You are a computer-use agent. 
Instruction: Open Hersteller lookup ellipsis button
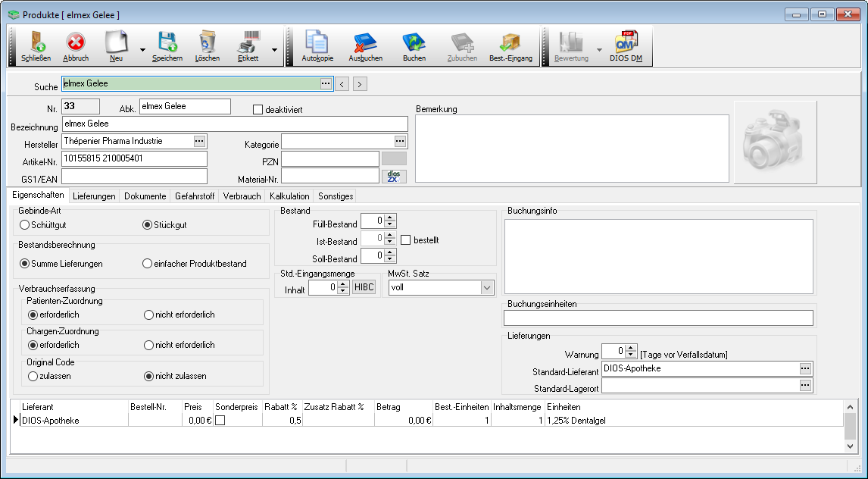(199, 141)
